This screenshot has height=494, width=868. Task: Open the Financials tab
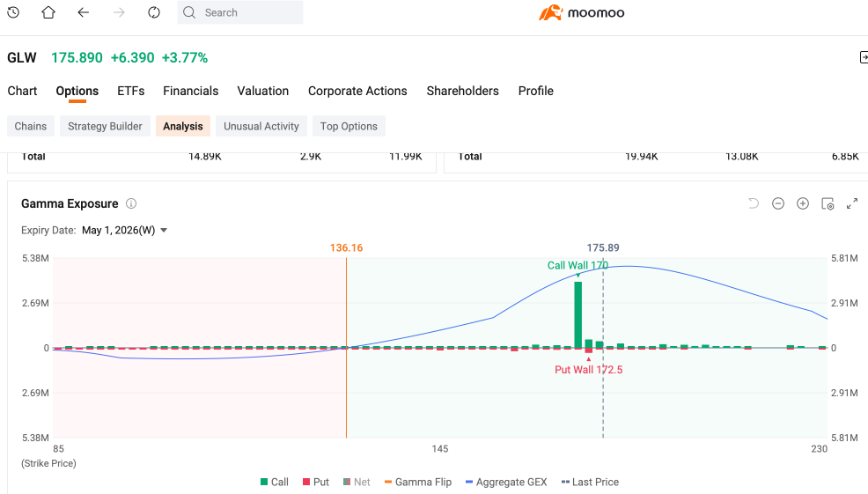(x=190, y=91)
